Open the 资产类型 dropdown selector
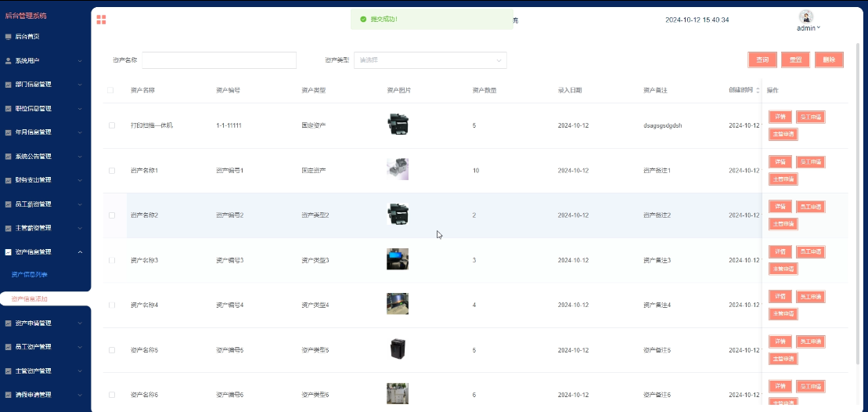 click(430, 60)
